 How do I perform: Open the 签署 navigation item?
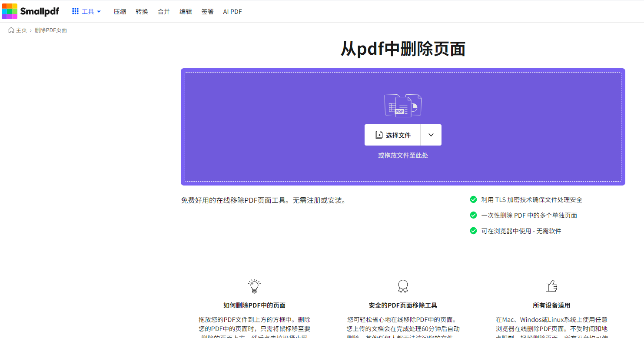point(207,12)
